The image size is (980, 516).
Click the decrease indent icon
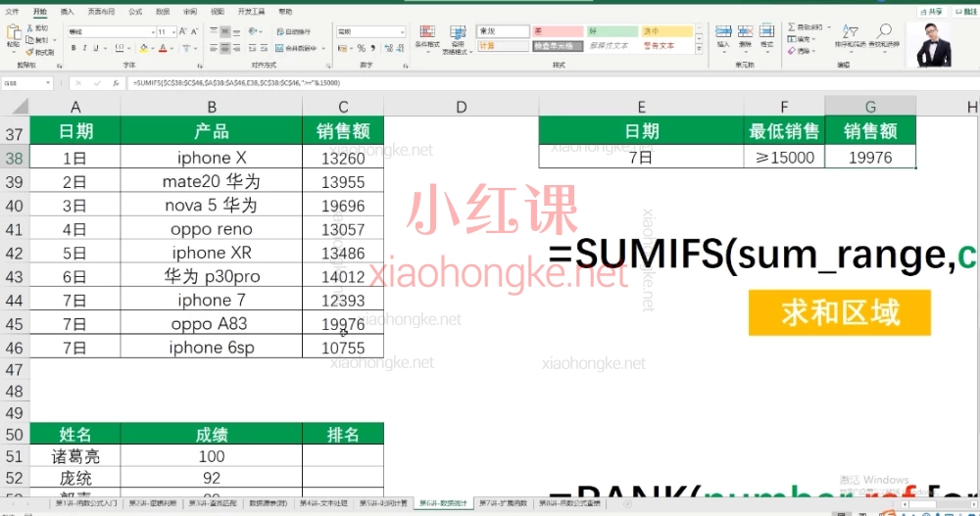(x=253, y=48)
